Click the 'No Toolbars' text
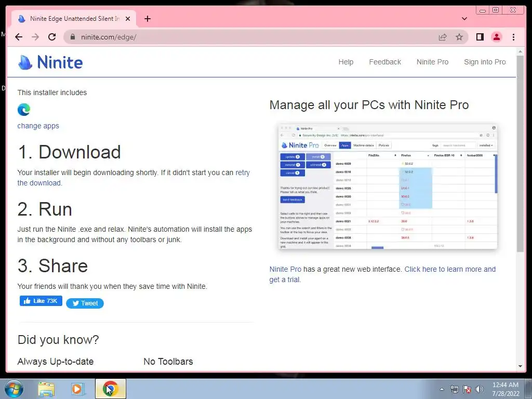Image resolution: width=532 pixels, height=399 pixels. point(168,362)
